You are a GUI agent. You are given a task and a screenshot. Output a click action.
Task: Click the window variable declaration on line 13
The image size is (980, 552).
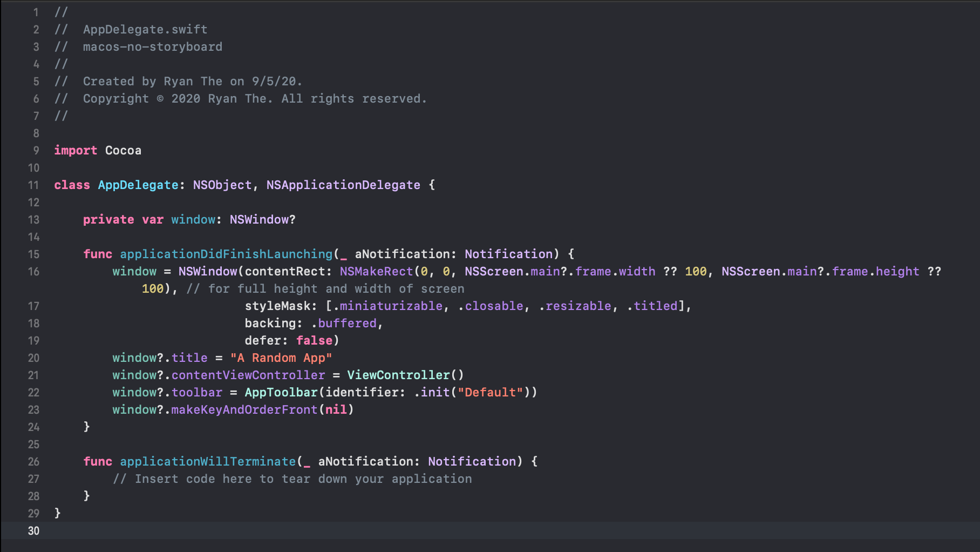click(193, 219)
